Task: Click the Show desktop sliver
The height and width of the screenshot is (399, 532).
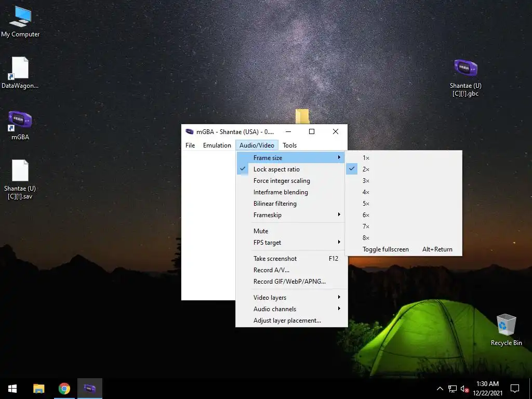Action: tap(530, 389)
